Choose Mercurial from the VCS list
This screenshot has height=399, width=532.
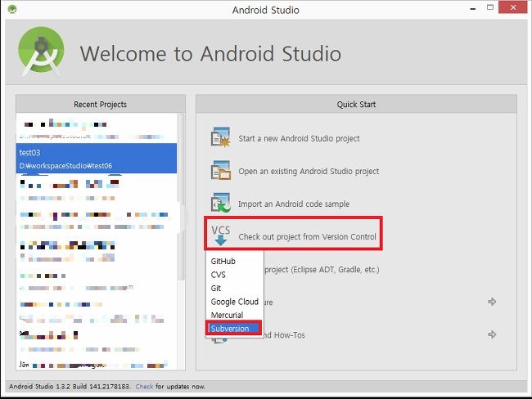coord(227,315)
